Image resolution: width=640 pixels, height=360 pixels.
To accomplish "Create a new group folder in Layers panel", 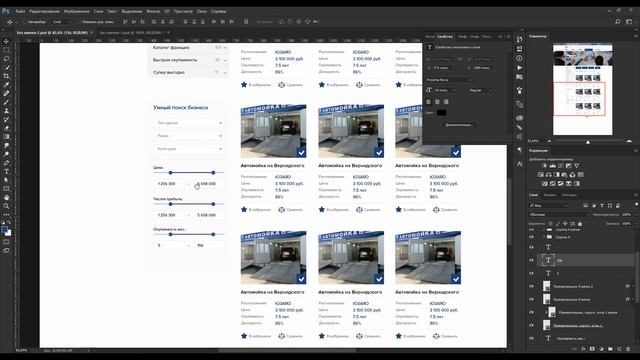I will 610,349.
